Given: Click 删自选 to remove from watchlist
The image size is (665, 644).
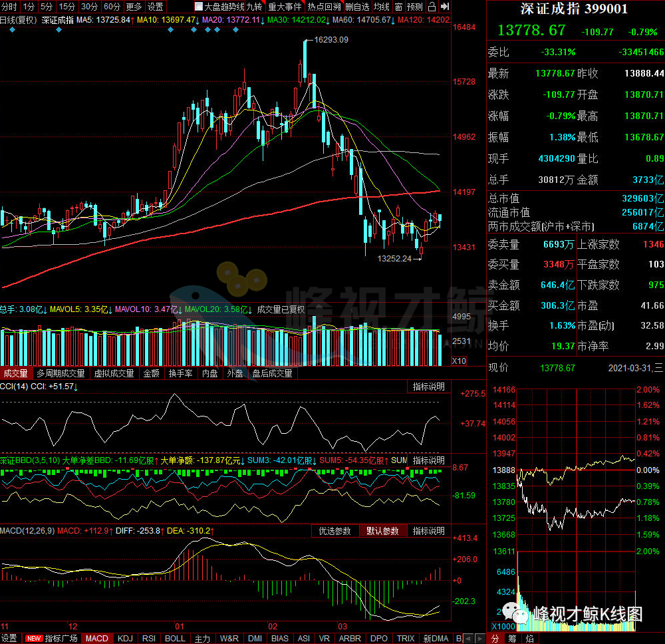Looking at the screenshot, I should click(x=357, y=7).
